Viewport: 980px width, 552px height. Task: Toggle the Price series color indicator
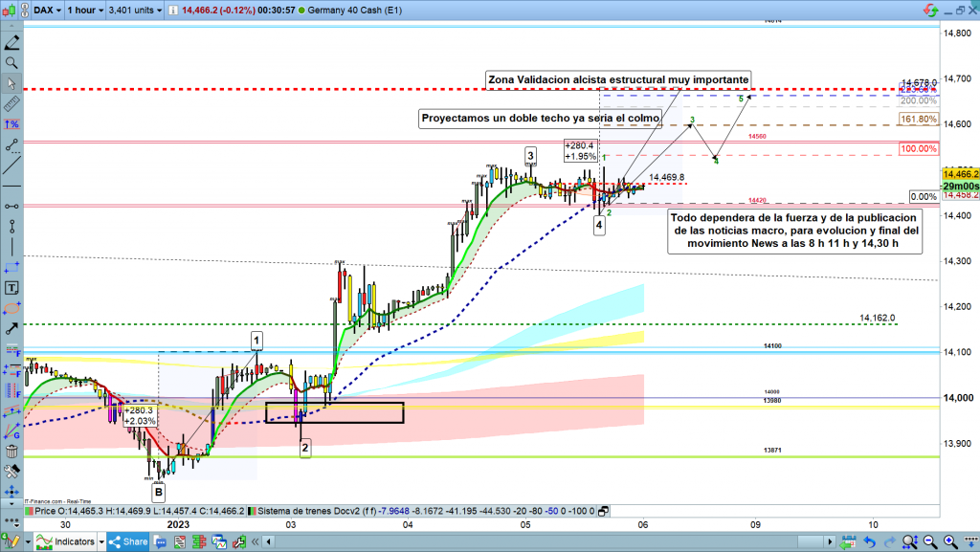tap(29, 511)
